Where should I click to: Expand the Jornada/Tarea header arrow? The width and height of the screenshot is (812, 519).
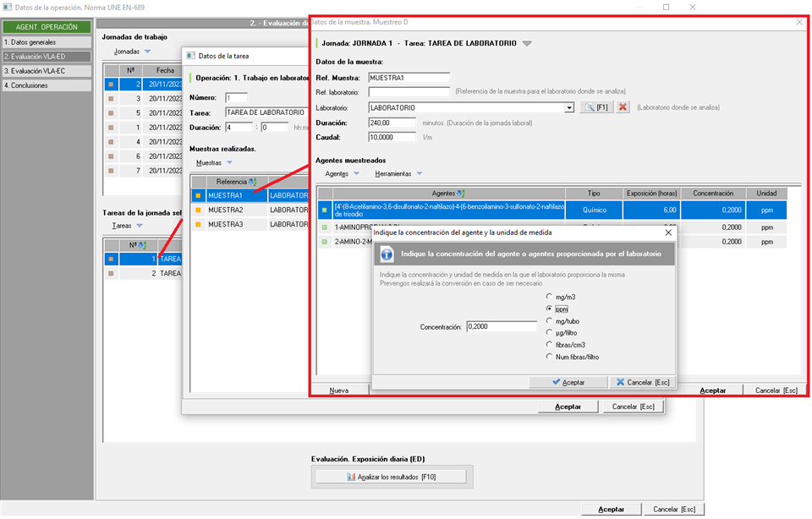click(x=527, y=43)
